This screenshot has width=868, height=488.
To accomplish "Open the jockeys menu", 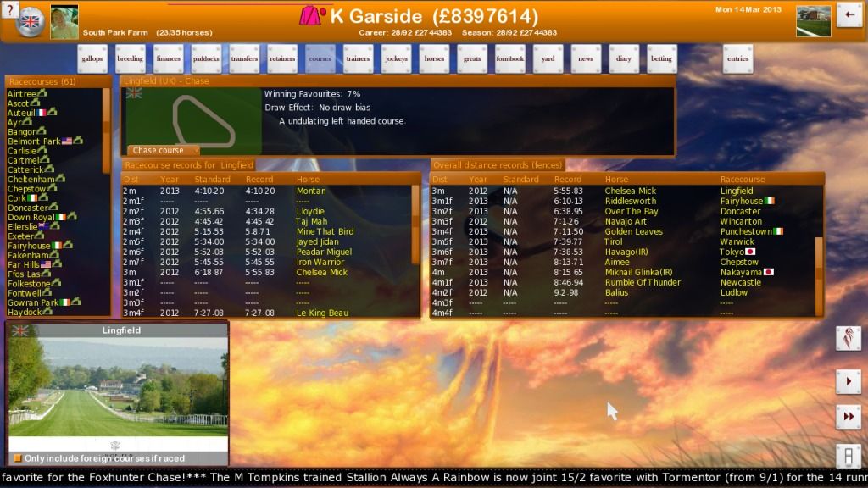I will pos(397,58).
